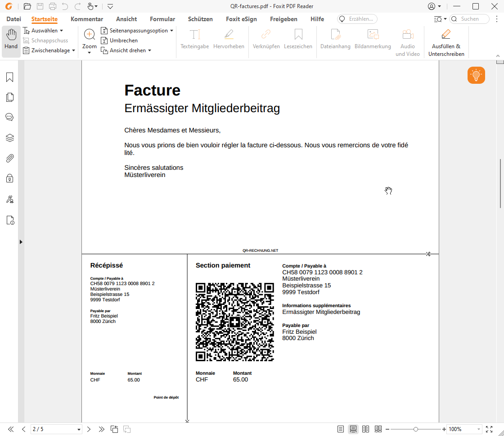Click the orange lightbulb tips button

[x=476, y=75]
